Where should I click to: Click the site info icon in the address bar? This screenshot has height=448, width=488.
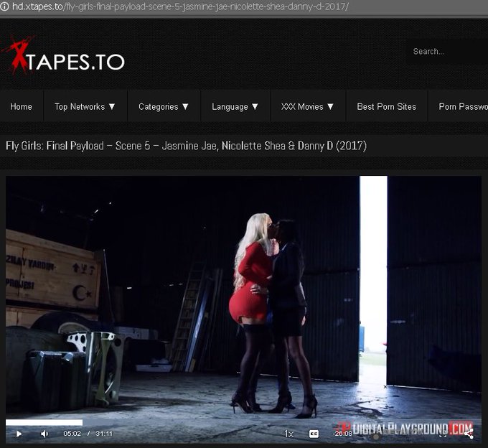[x=4, y=6]
